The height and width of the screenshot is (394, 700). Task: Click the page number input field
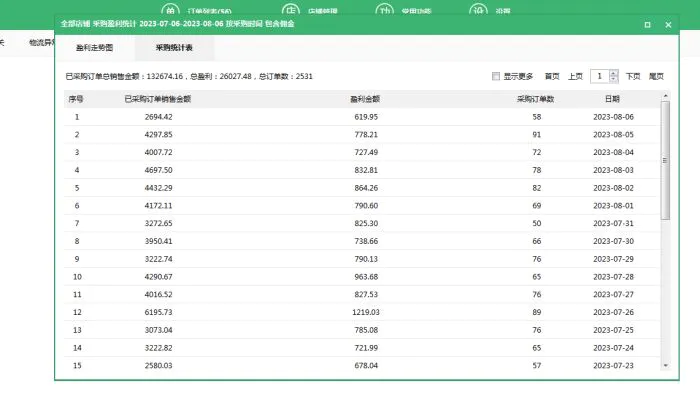point(600,76)
